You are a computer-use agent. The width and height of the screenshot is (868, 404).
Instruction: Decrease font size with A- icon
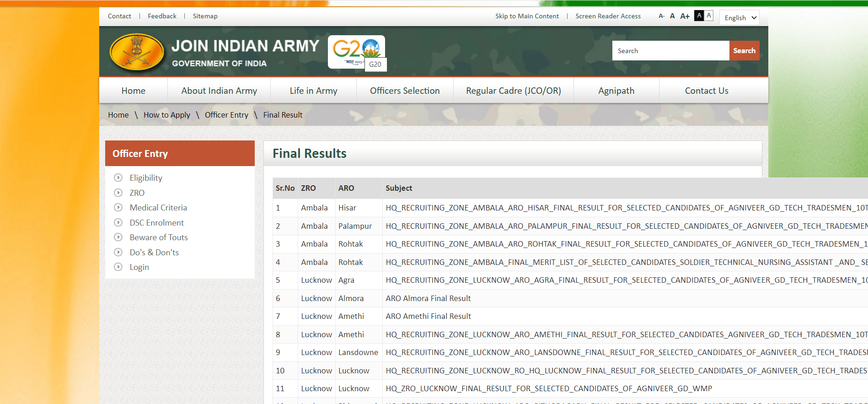point(661,16)
